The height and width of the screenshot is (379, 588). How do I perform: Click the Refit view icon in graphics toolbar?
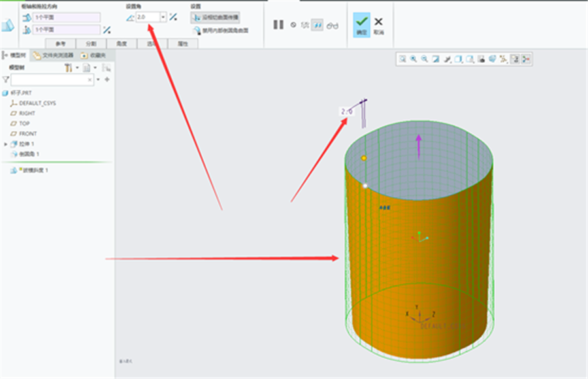402,59
